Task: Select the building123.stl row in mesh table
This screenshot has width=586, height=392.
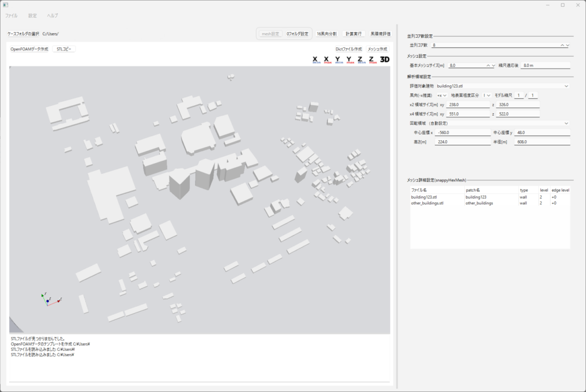Action: [x=490, y=197]
